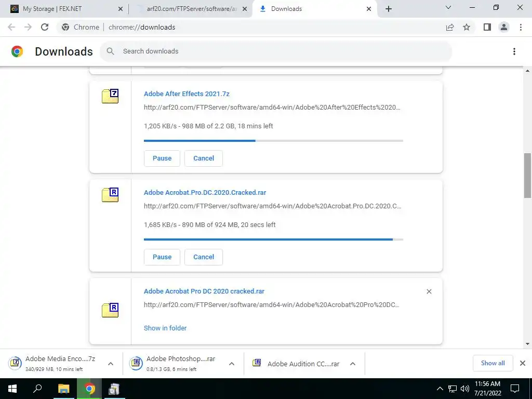Click Adobe After Effects 7z file icon

110,96
